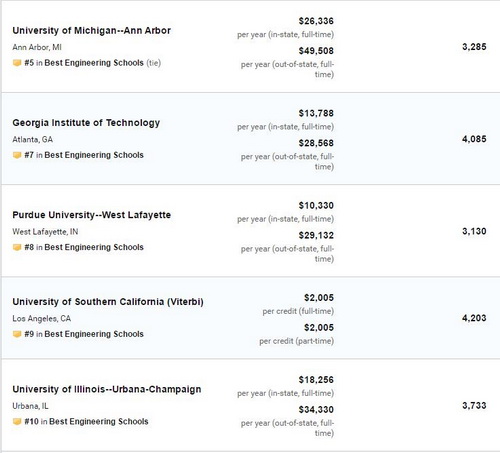Image resolution: width=500 pixels, height=453 pixels.
Task: Click the Urbana, IL location text
Action: (30, 406)
